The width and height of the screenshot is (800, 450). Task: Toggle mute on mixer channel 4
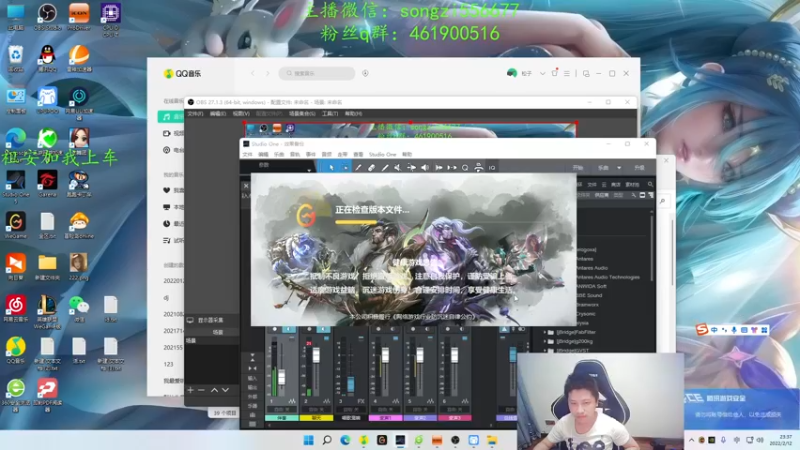[379, 330]
